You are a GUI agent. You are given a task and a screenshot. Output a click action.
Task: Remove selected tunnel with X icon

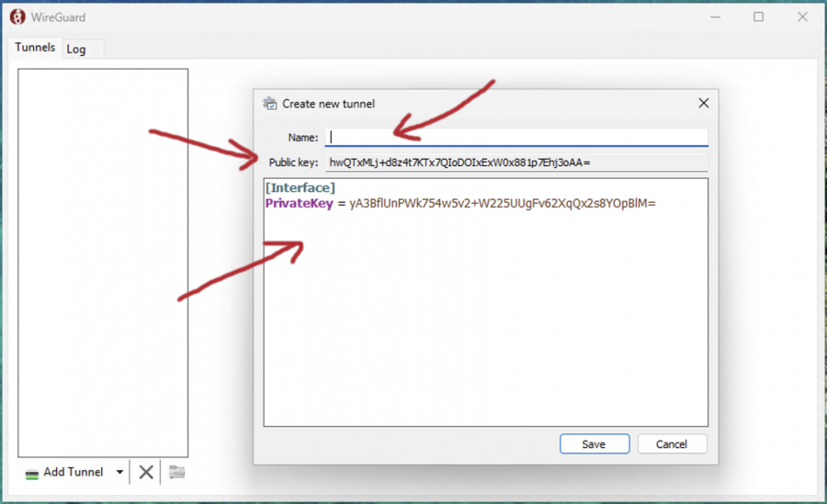pyautogui.click(x=146, y=472)
